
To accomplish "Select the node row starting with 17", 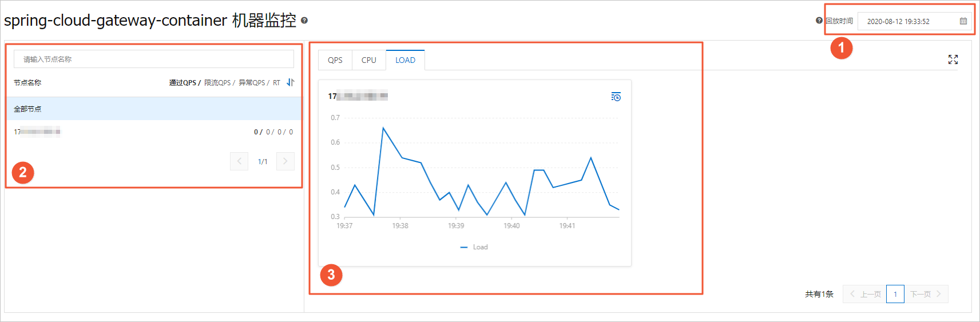I will 154,132.
